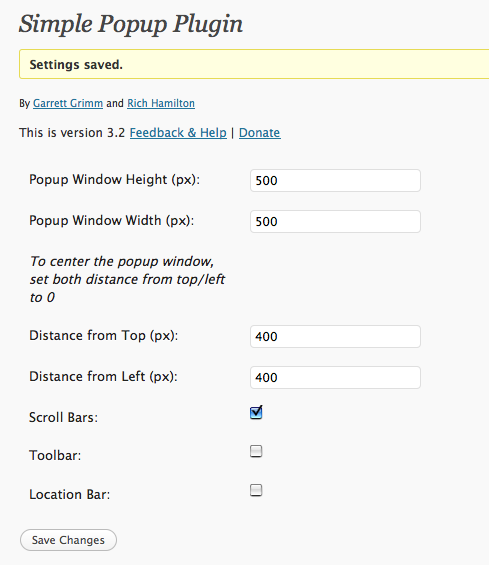Click the Scroll Bars label text
This screenshot has height=565, width=489.
pos(63,417)
